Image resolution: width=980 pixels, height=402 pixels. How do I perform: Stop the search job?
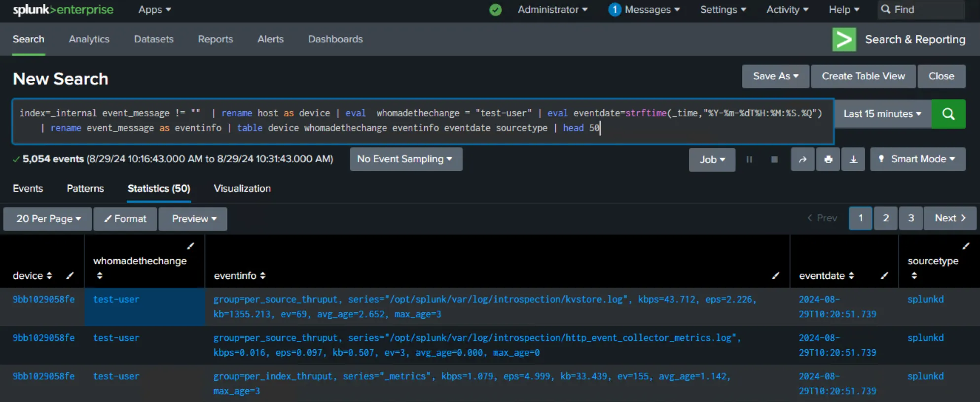point(774,160)
